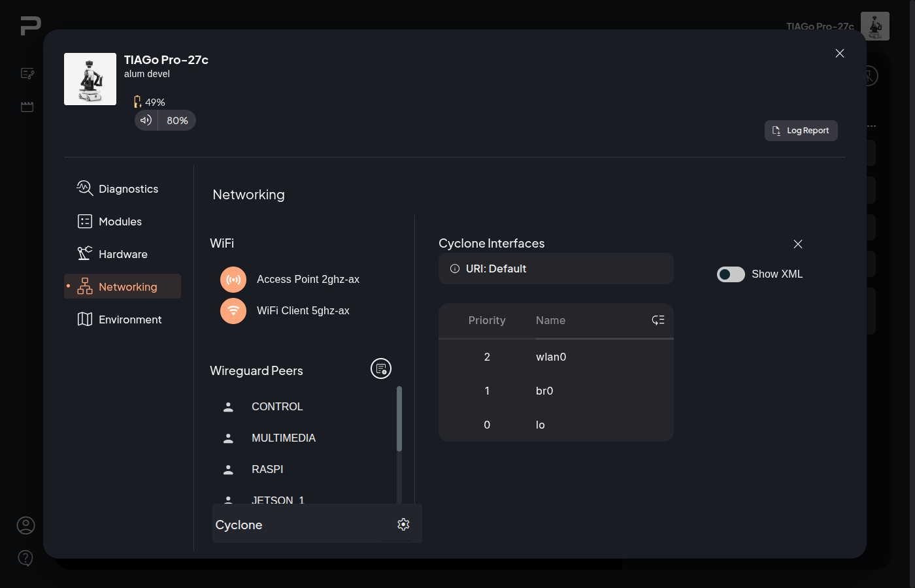The width and height of the screenshot is (915, 588).
Task: Select the MULTIMEDIA peer
Action: click(284, 438)
